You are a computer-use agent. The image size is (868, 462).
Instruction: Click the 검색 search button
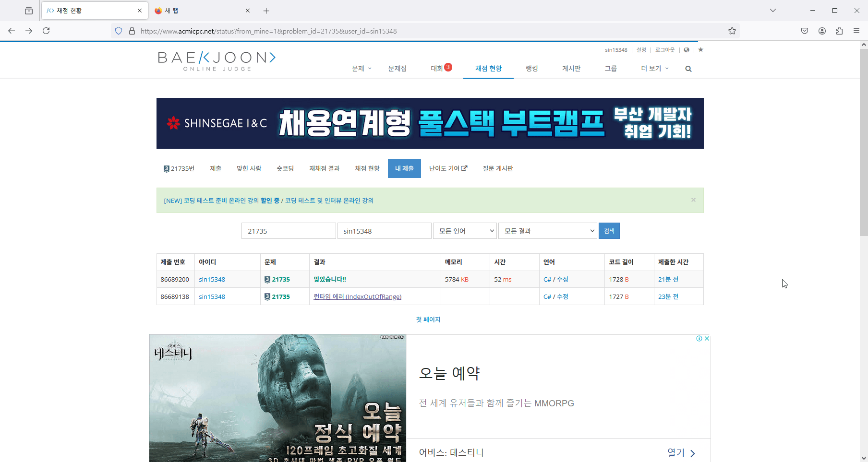point(609,231)
